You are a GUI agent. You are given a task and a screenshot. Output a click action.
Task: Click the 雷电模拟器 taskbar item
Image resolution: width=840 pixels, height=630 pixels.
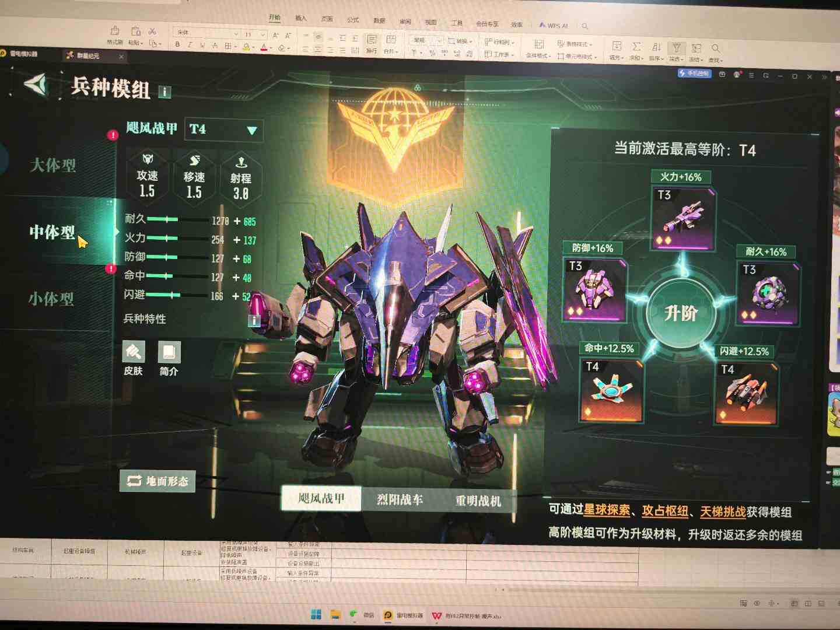coord(404,615)
